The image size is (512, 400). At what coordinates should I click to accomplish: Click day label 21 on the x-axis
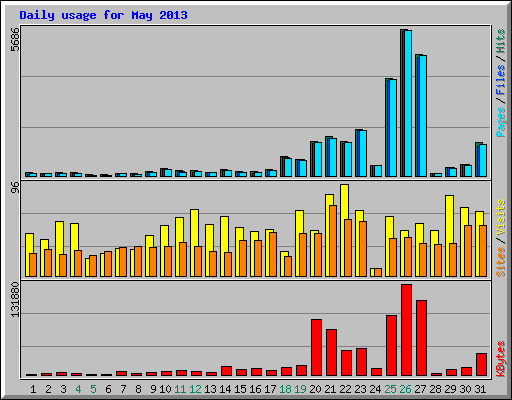tap(330, 389)
